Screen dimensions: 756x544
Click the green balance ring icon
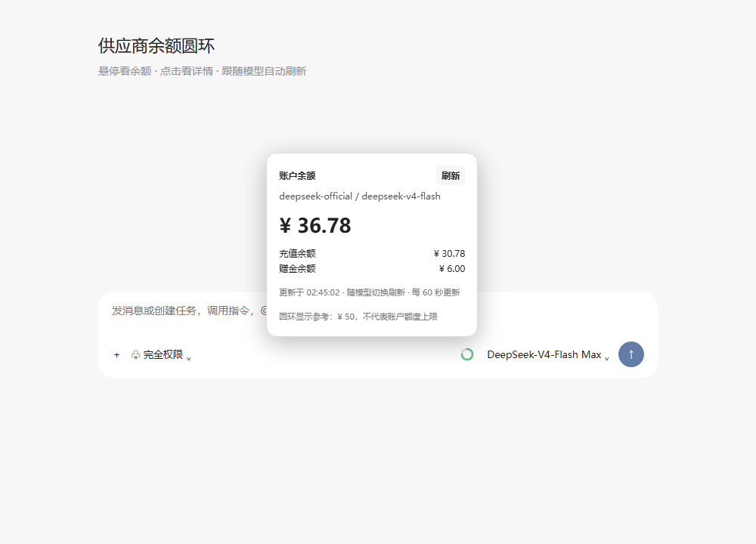tap(466, 354)
